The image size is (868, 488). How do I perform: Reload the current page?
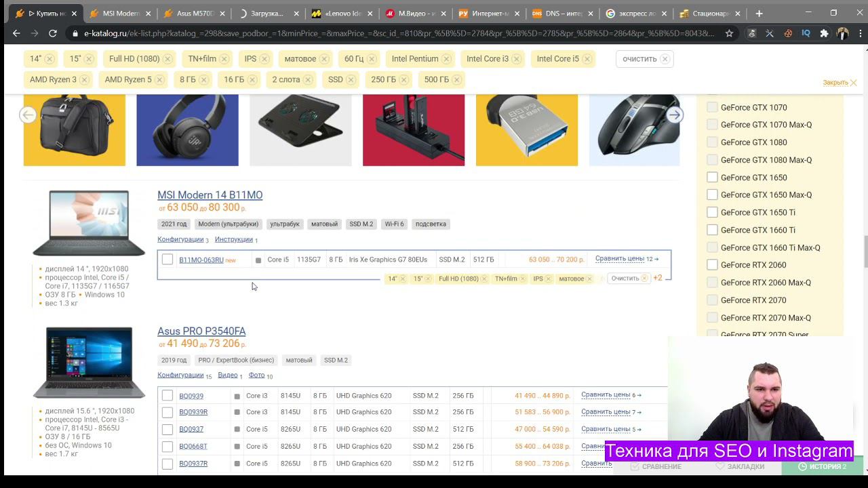coord(53,33)
